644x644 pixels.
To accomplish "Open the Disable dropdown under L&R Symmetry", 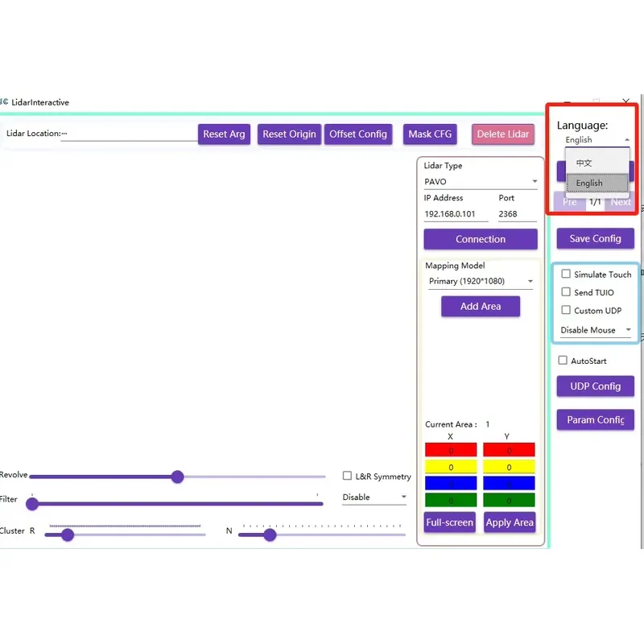I will [374, 497].
